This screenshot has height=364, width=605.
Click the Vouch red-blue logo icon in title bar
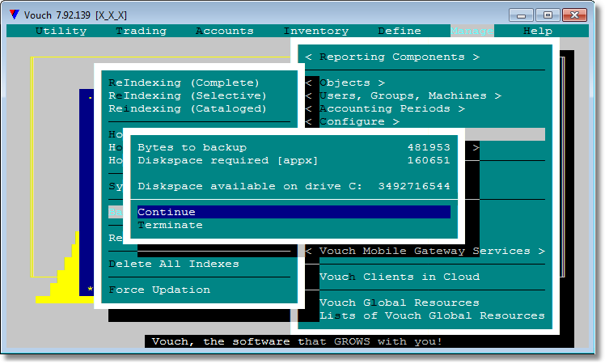pyautogui.click(x=15, y=15)
